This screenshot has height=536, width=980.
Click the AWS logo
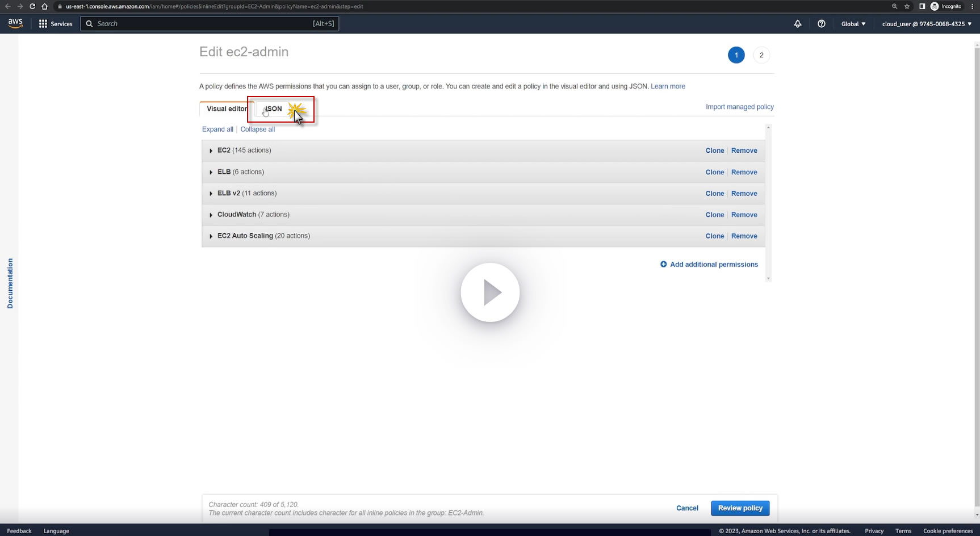[15, 23]
